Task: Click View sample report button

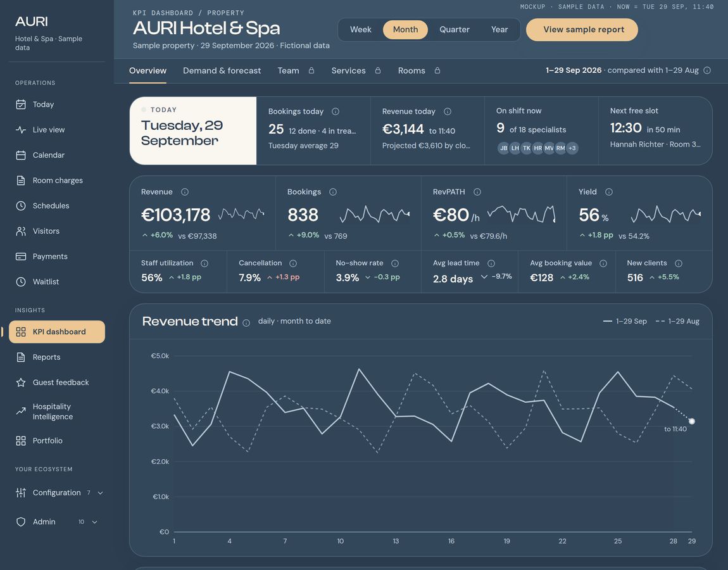Action: (x=582, y=30)
